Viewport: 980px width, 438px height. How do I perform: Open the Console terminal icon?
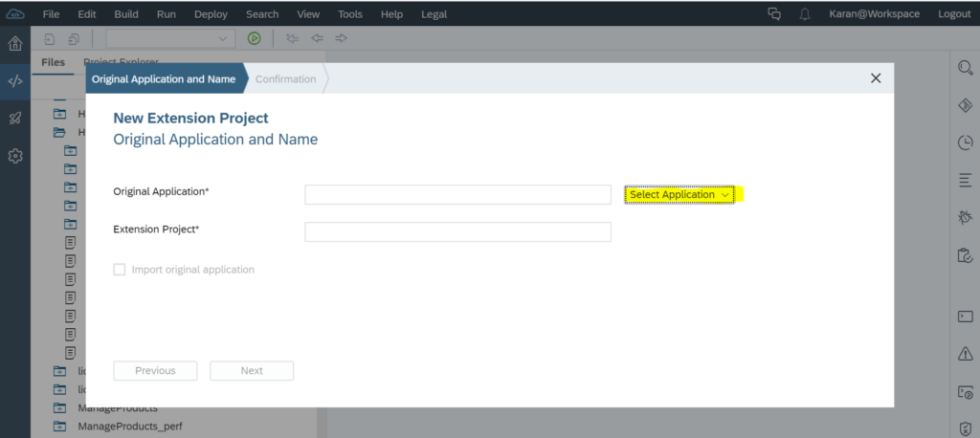point(965,317)
